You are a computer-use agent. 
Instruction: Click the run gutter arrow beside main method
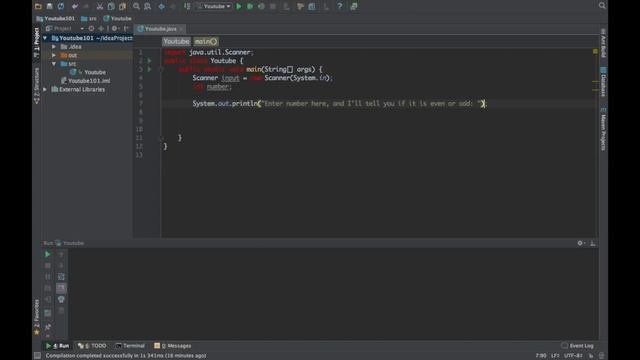tap(149, 69)
